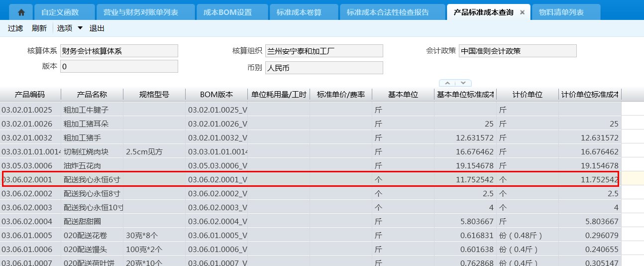Click 计价单位标准成本 column header

[x=590, y=95]
